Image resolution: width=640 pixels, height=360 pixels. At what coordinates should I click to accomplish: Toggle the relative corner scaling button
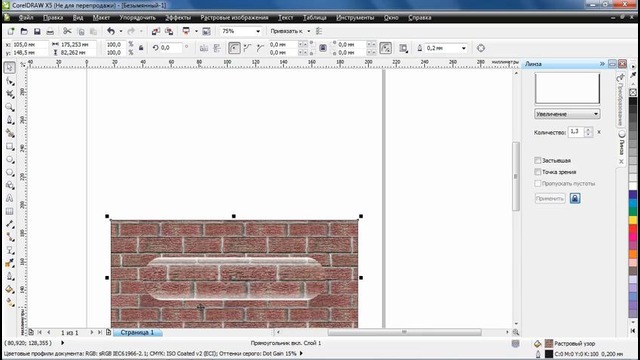point(385,48)
